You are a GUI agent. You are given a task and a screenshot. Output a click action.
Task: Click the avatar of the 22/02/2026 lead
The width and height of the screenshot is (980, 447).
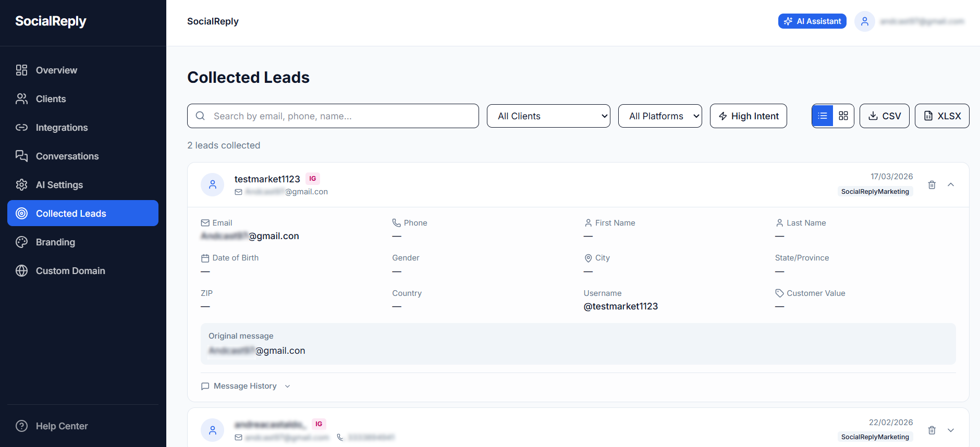coord(213,430)
